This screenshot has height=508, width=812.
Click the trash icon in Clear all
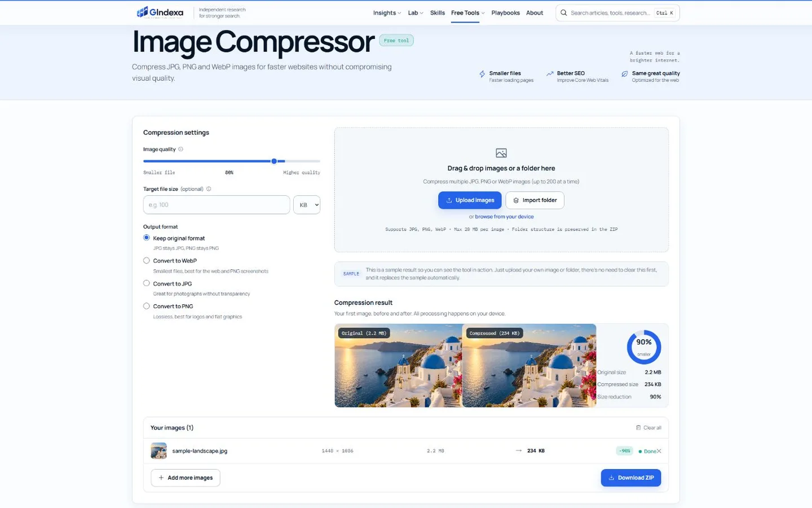638,427
